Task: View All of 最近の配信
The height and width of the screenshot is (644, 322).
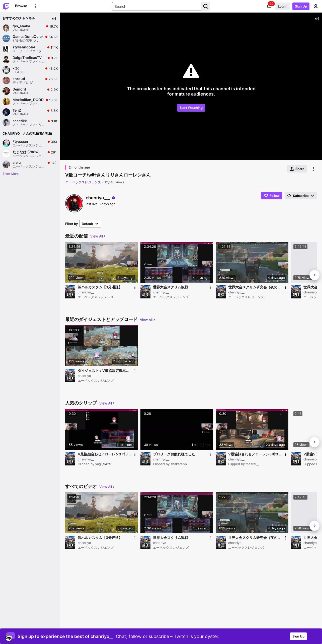Action: tap(98, 236)
